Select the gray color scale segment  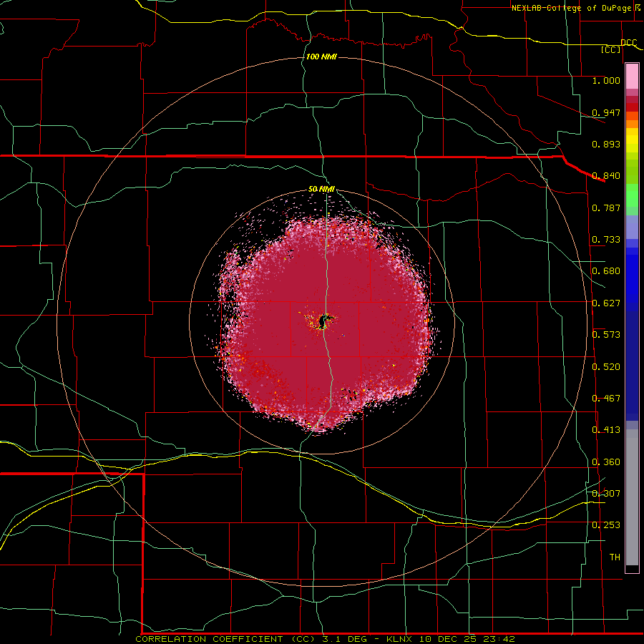[632, 497]
